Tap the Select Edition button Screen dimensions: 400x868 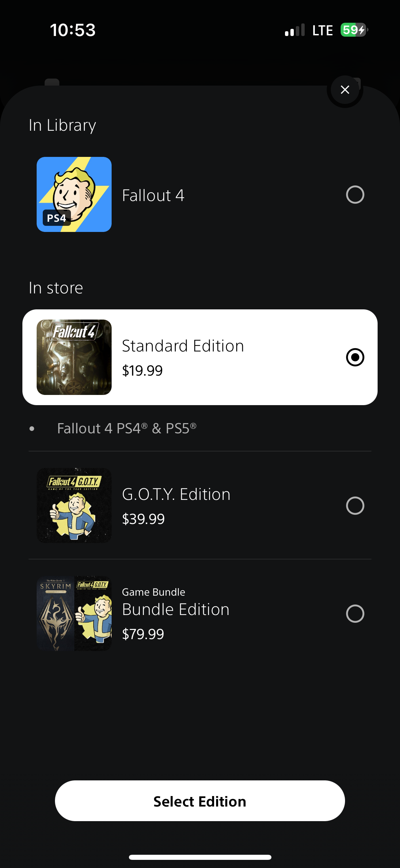tap(200, 801)
